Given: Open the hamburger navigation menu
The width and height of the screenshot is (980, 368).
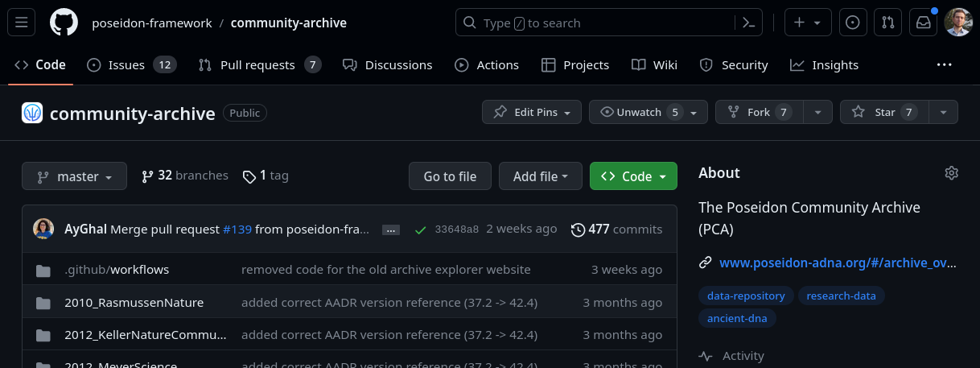Looking at the screenshot, I should (x=22, y=23).
